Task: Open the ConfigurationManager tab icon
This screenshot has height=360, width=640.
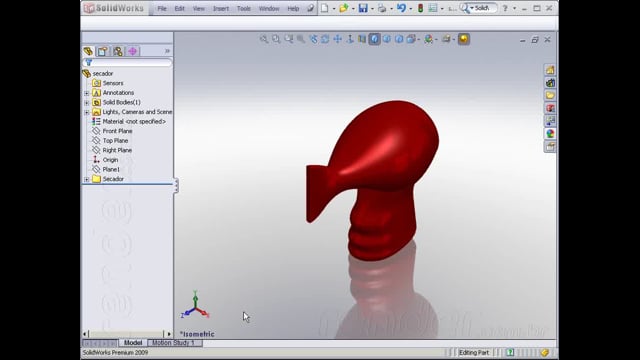Action: (118, 51)
